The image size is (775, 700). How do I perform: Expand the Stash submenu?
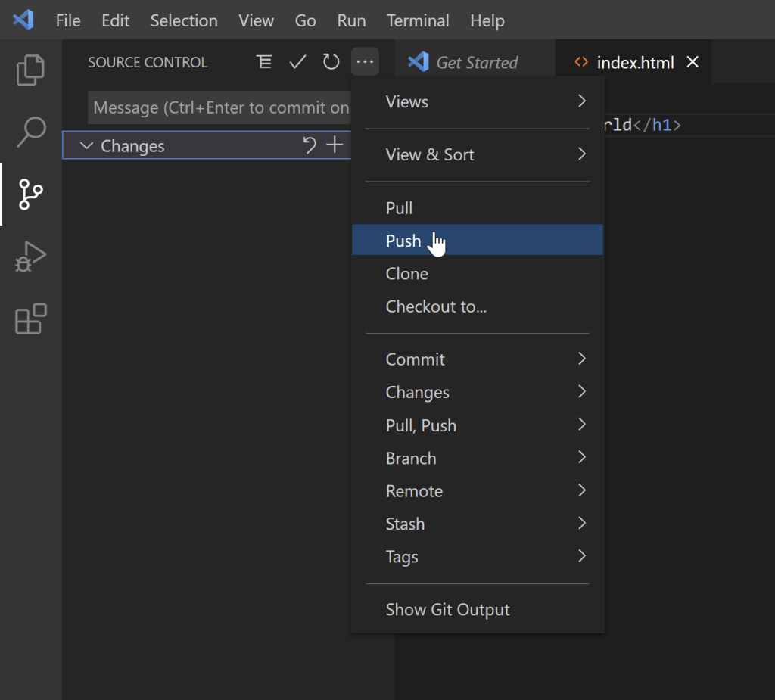pyautogui.click(x=484, y=524)
